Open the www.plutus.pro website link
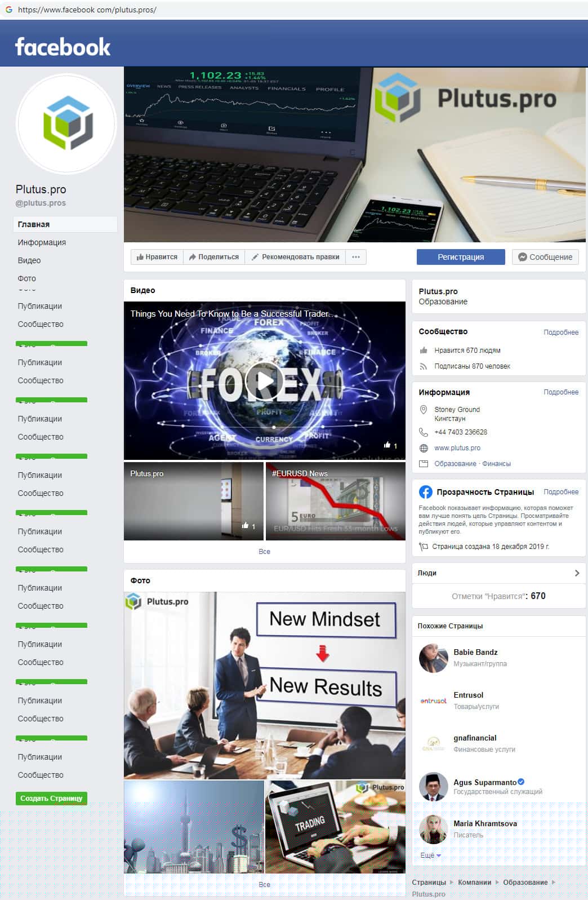 [457, 448]
